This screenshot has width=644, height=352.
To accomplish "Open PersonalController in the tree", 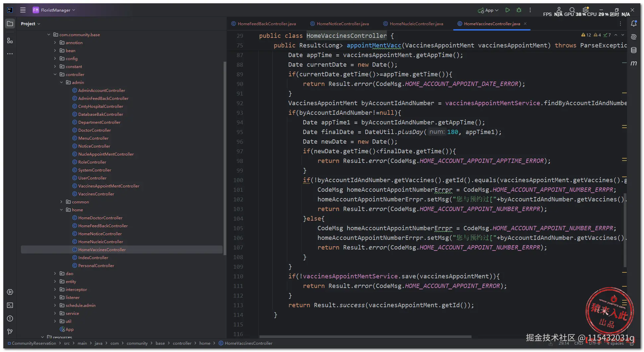I will coord(96,265).
